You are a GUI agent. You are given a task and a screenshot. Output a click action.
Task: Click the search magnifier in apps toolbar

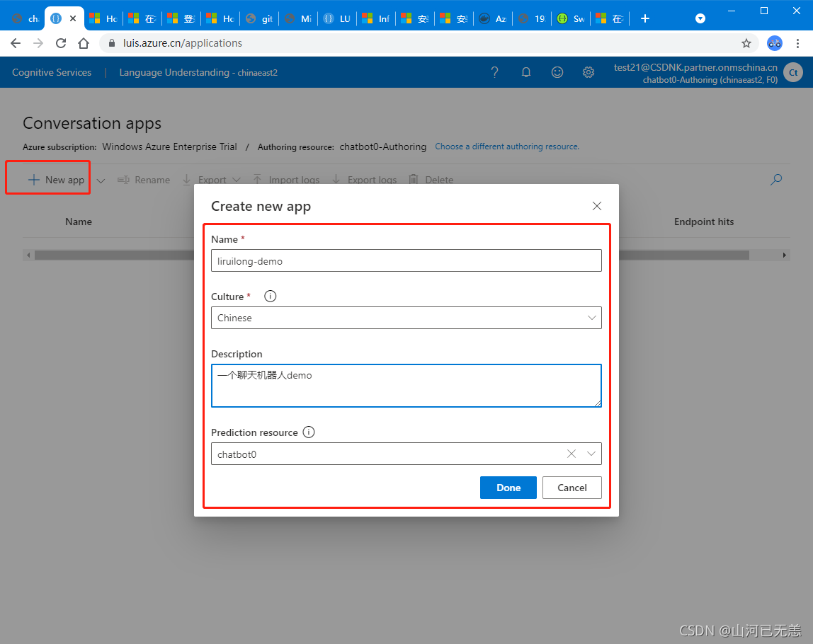776,180
